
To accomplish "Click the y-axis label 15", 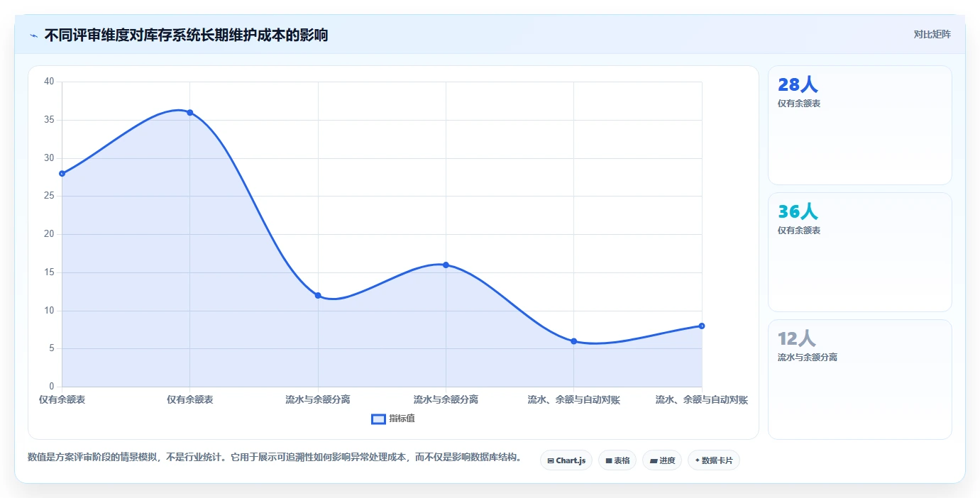I will (49, 272).
